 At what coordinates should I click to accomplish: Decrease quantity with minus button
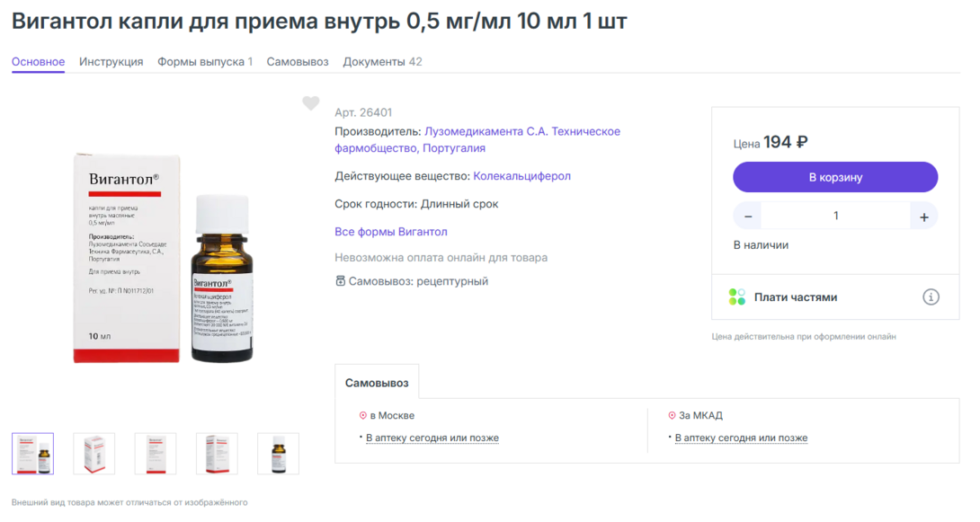tap(747, 217)
